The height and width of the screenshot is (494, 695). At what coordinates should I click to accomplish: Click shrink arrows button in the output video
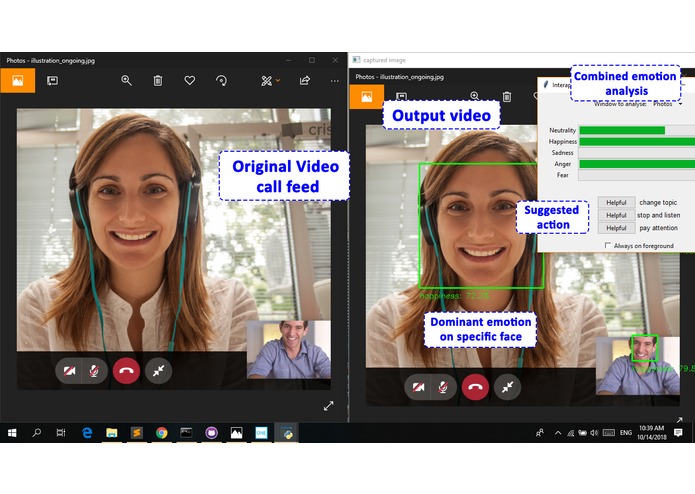click(508, 387)
